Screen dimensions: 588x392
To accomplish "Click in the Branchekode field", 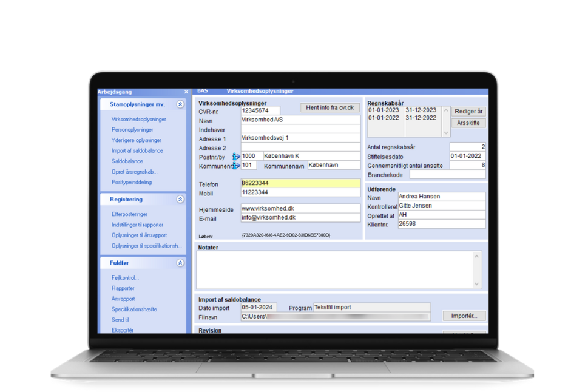I will pyautogui.click(x=447, y=175).
